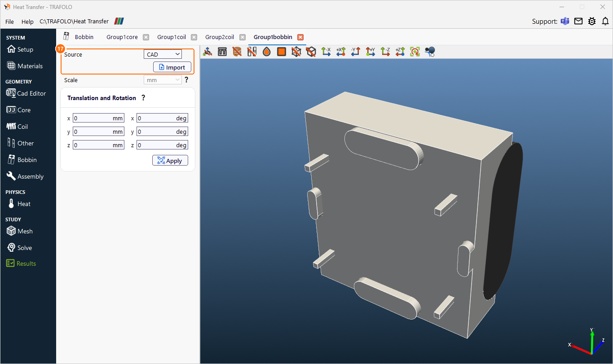Set view direction to +Z
This screenshot has width=613, height=364.
tap(400, 52)
